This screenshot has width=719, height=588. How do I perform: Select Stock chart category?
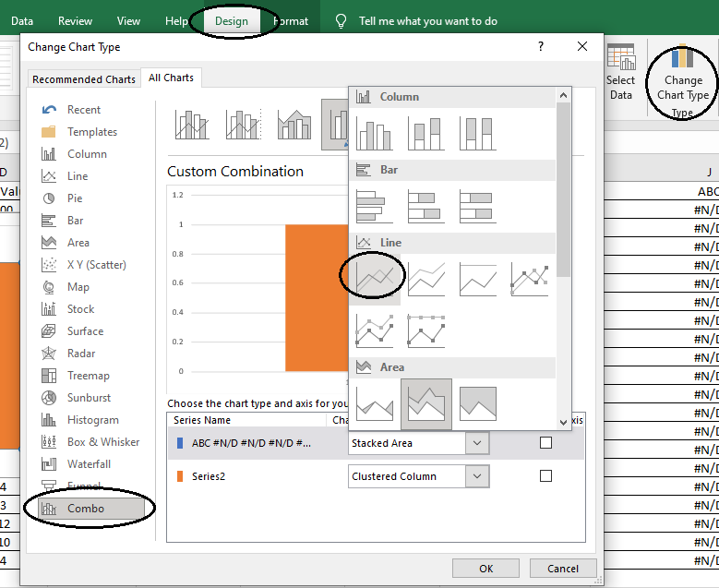click(80, 308)
